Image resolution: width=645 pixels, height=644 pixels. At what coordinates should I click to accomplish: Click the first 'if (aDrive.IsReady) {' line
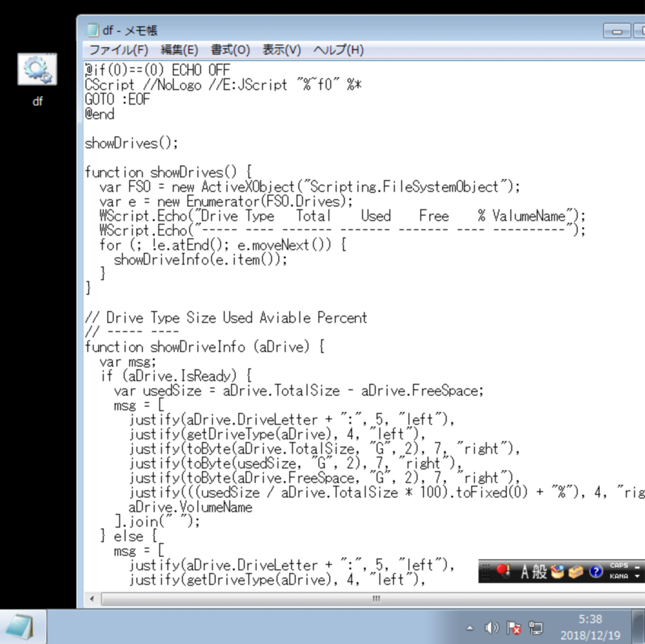[x=176, y=376]
